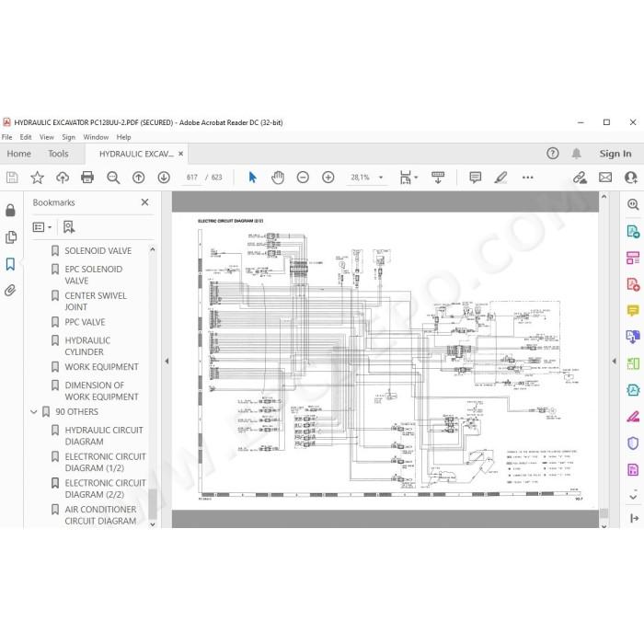Open SOLENOID VALVE bookmark

(x=98, y=250)
